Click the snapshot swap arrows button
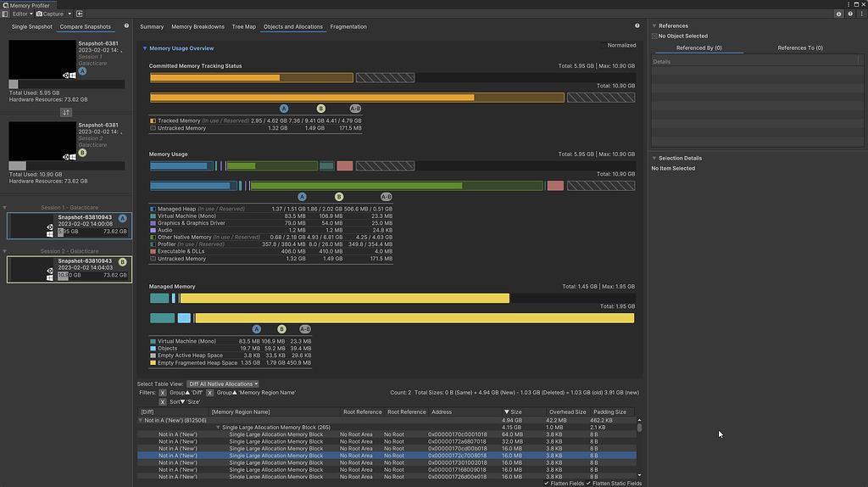The height and width of the screenshot is (487, 868). (x=66, y=112)
